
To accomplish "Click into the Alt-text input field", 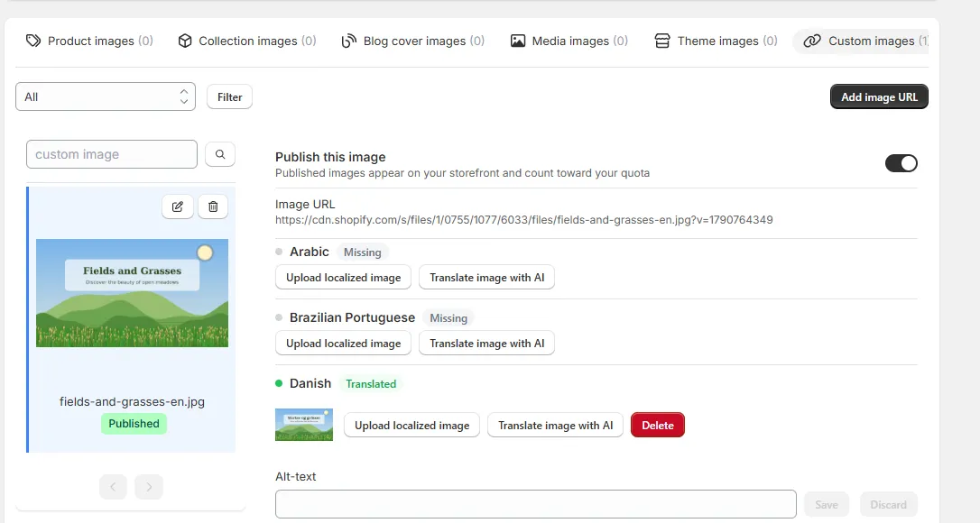I will (x=536, y=504).
